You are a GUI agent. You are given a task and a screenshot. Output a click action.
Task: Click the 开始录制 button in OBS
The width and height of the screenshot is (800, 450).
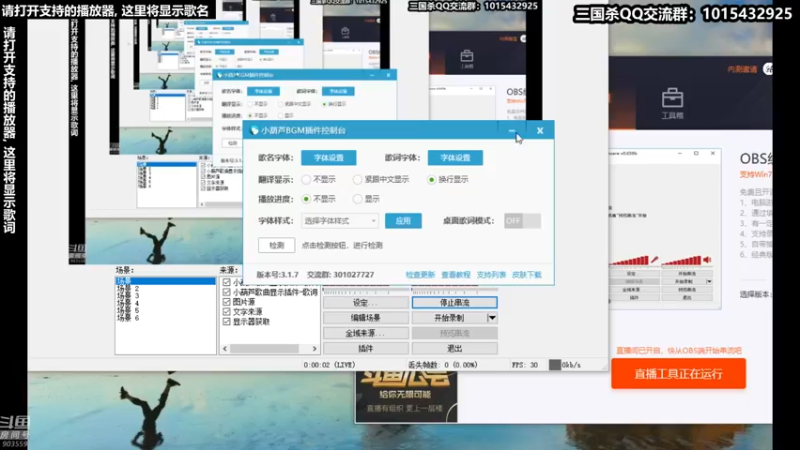tap(449, 318)
